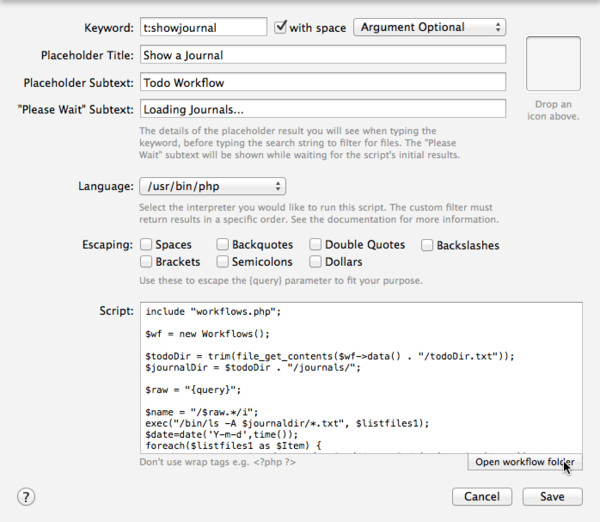Check the Dollars escaping option
This screenshot has width=600, height=522.
pyautogui.click(x=315, y=261)
